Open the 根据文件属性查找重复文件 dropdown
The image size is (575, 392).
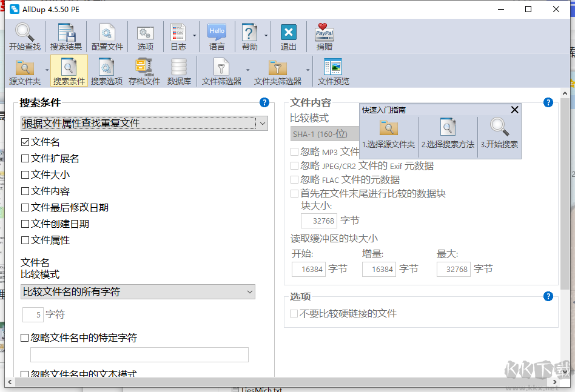(263, 123)
